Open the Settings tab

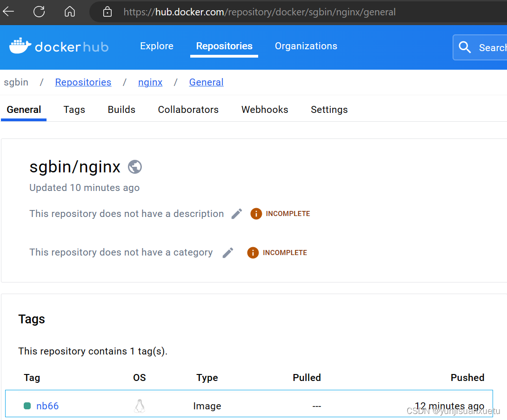click(329, 110)
